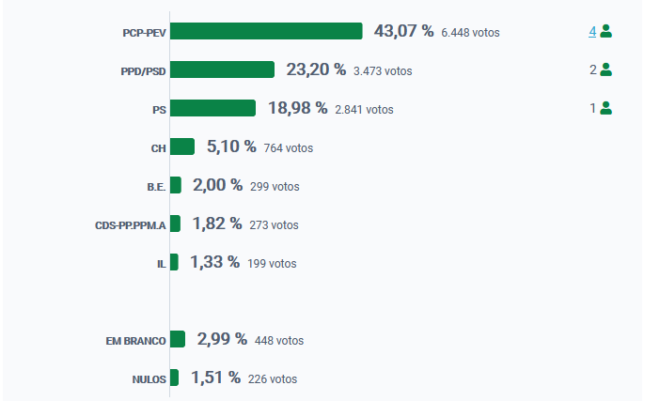Click the B.E. green result bar
The height and width of the screenshot is (401, 660).
[176, 185]
